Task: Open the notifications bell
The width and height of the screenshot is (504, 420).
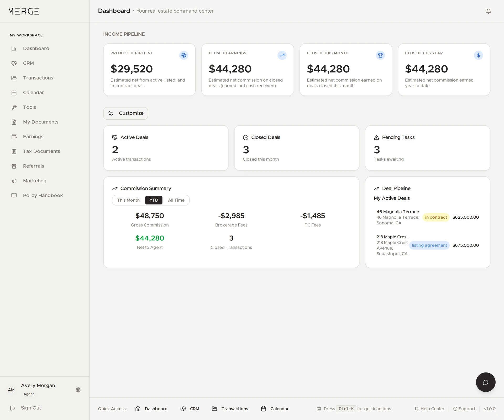Action: point(488,11)
